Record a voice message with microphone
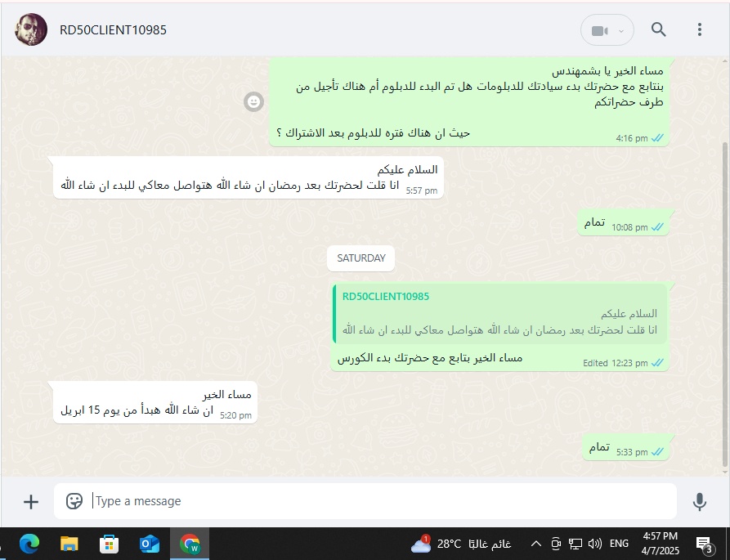The height and width of the screenshot is (560, 730). pyautogui.click(x=699, y=502)
